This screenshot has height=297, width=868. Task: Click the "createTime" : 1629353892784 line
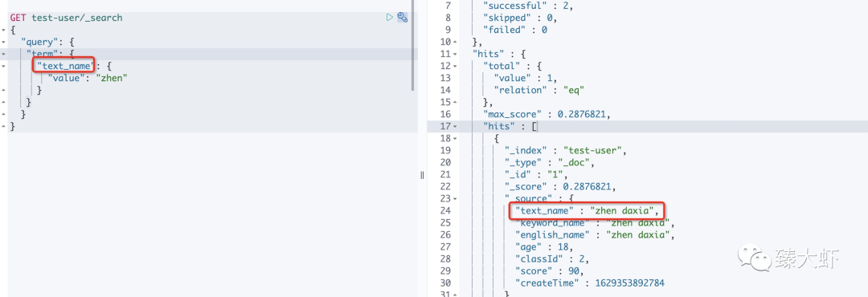tap(590, 283)
